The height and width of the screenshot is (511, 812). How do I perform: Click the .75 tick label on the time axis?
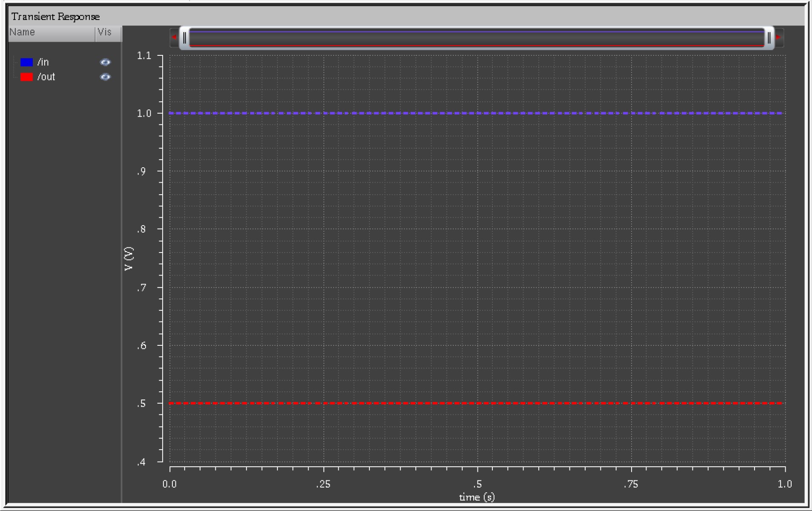tap(631, 484)
